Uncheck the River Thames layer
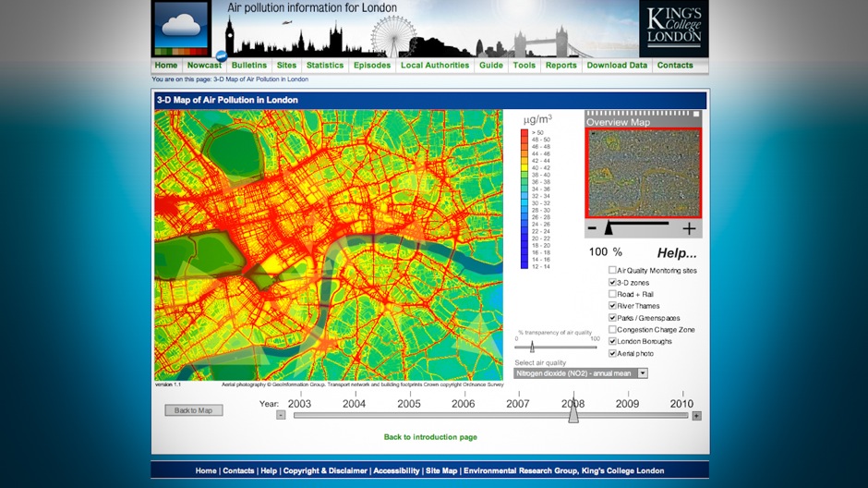 click(x=612, y=306)
